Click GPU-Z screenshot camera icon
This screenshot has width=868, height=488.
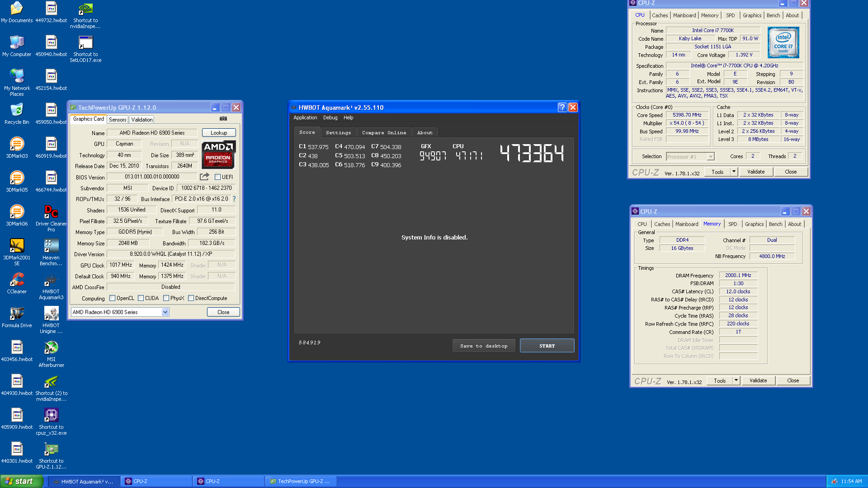(x=223, y=119)
